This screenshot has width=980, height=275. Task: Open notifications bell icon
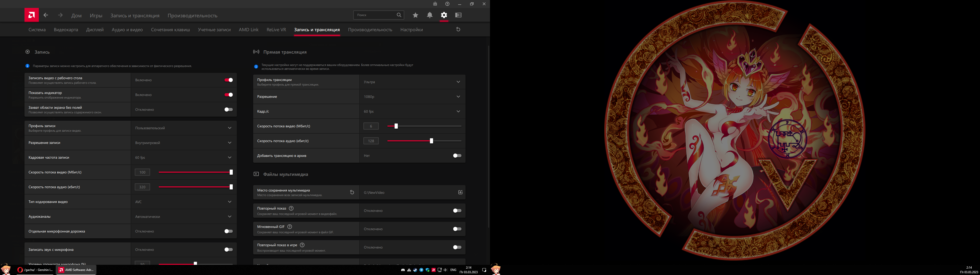coord(430,15)
